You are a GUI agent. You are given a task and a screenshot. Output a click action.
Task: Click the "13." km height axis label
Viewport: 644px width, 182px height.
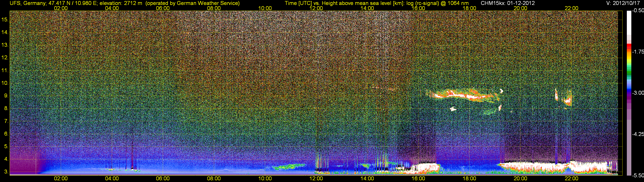[x=5, y=45]
